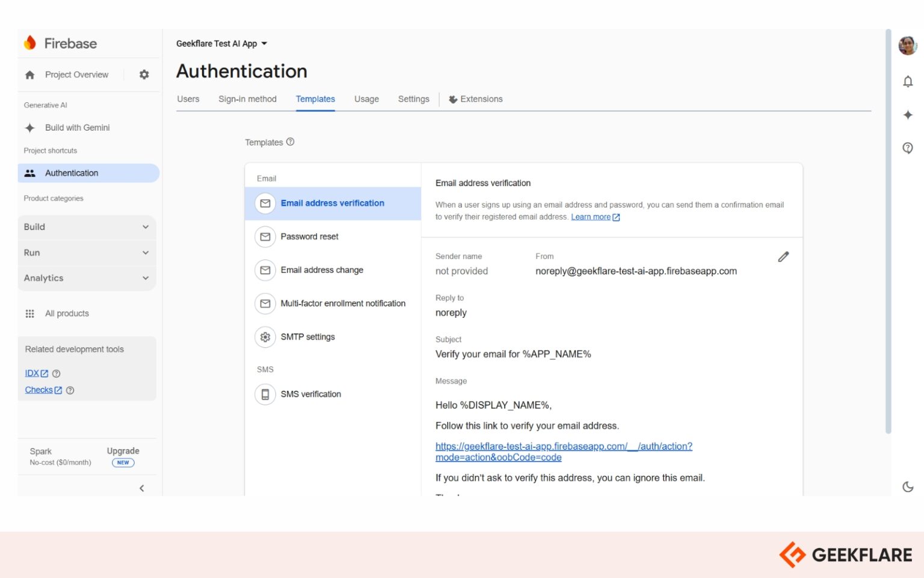Open the Checks link
Screen dimensions: 924x578
(x=43, y=390)
